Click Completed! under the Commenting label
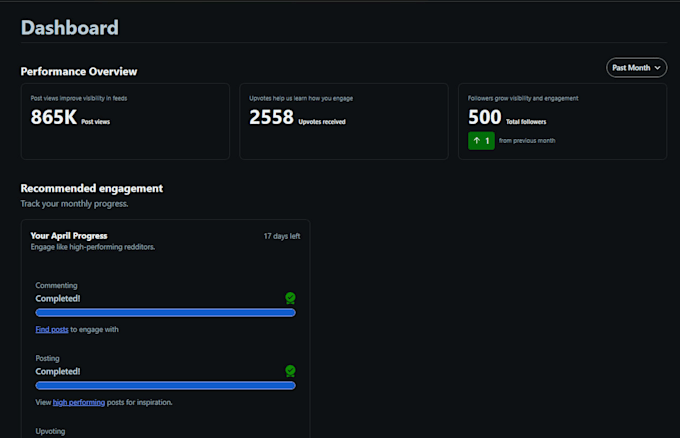 (x=58, y=299)
